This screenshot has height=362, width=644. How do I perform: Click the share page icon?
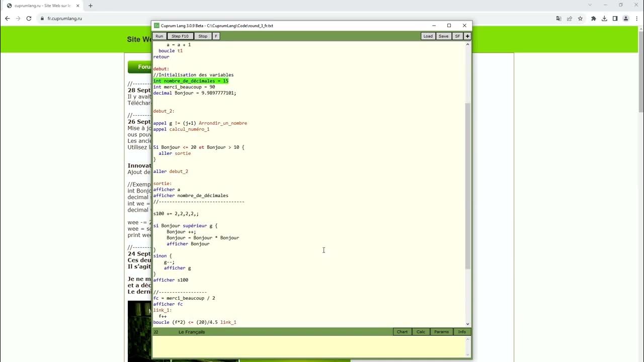pos(570,19)
